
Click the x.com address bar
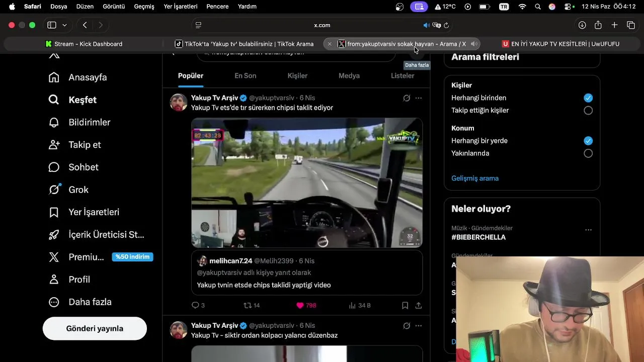pyautogui.click(x=322, y=25)
